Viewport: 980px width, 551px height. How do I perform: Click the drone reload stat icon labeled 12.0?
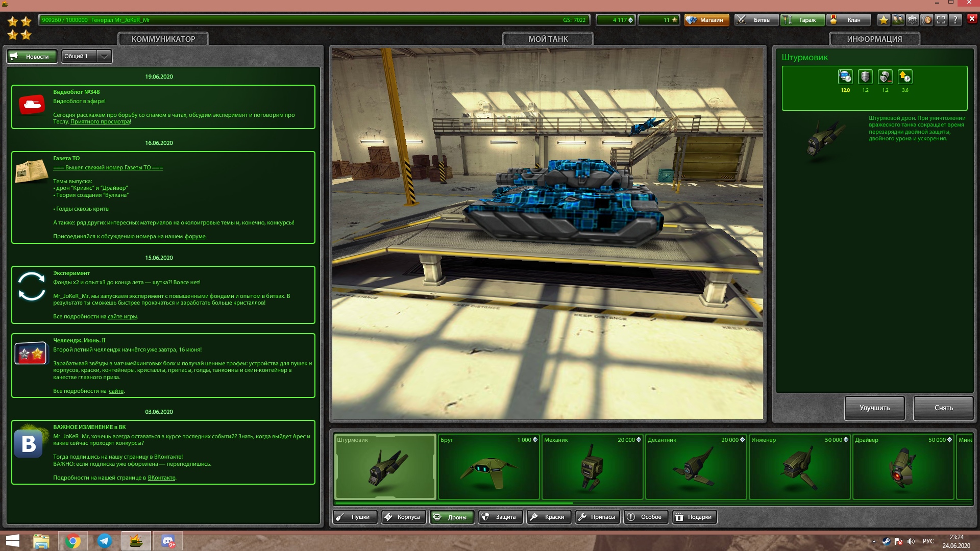point(845,77)
